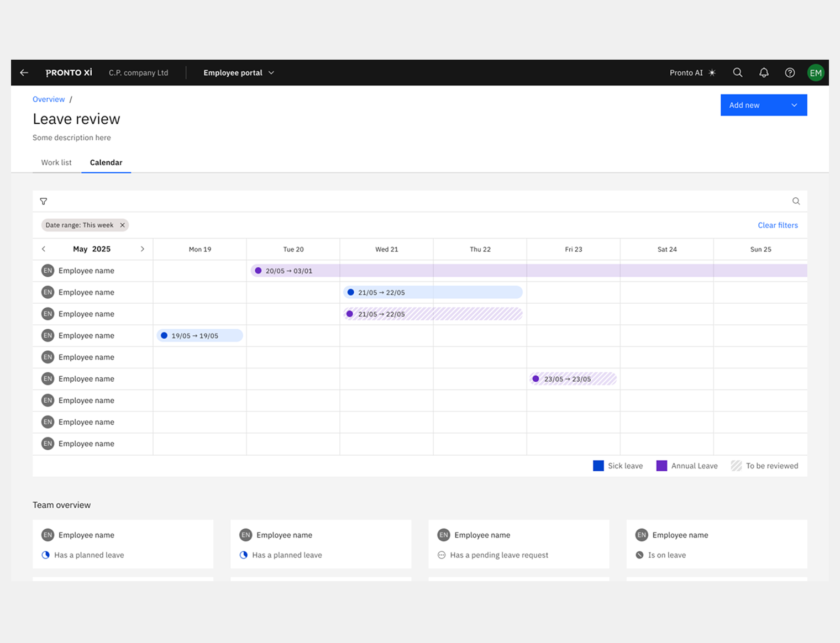Click the search icon in header

(x=737, y=73)
